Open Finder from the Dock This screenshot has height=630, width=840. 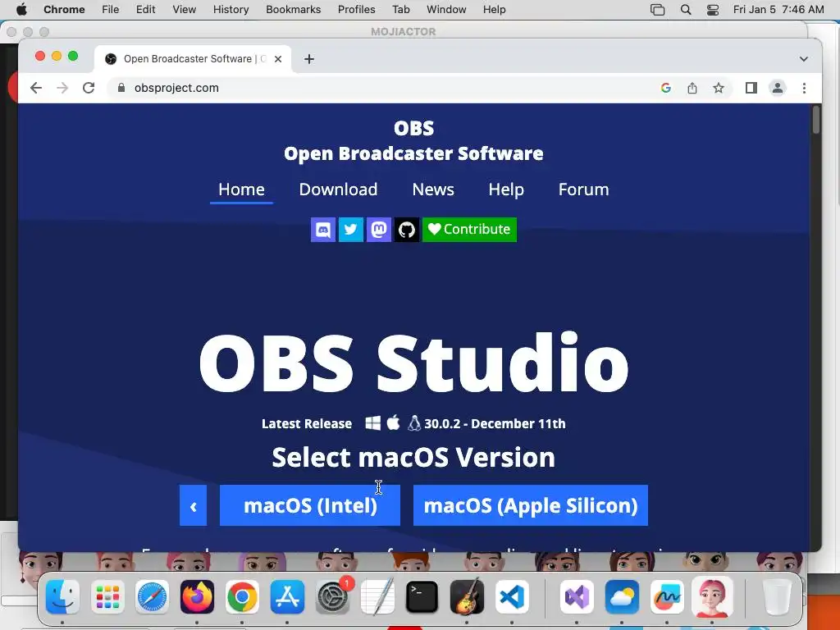click(x=62, y=596)
